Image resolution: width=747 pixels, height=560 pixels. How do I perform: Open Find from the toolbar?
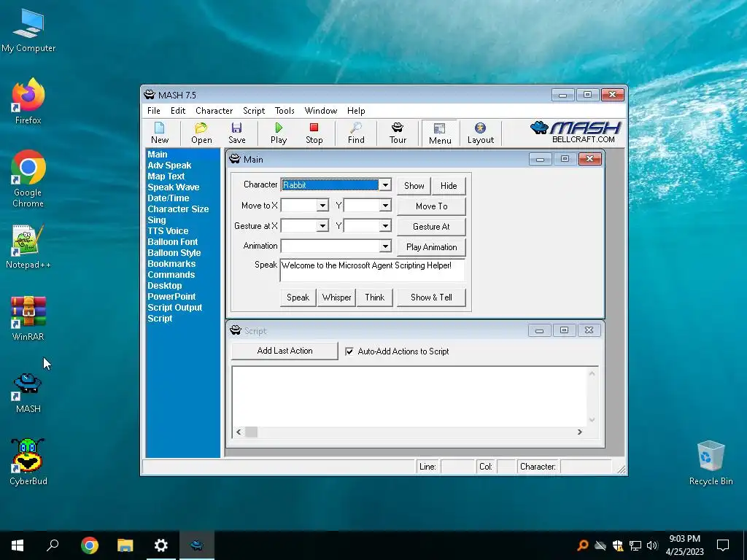click(356, 133)
